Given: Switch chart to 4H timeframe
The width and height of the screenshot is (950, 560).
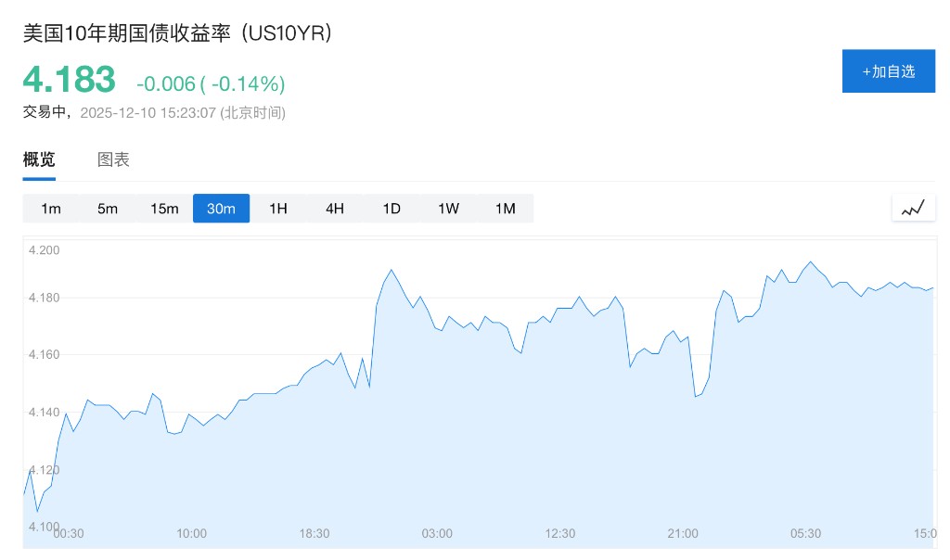Looking at the screenshot, I should [x=335, y=209].
